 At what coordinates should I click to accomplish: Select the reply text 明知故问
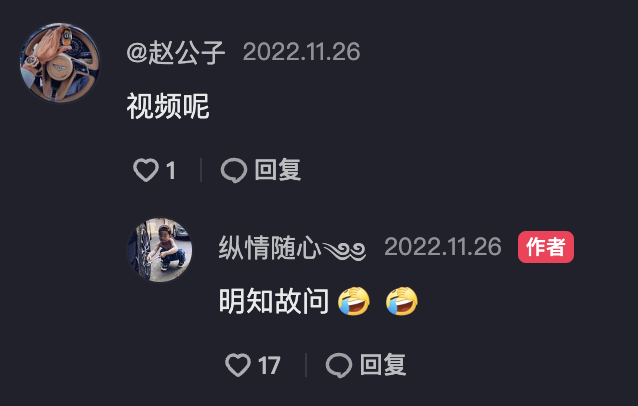(274, 301)
